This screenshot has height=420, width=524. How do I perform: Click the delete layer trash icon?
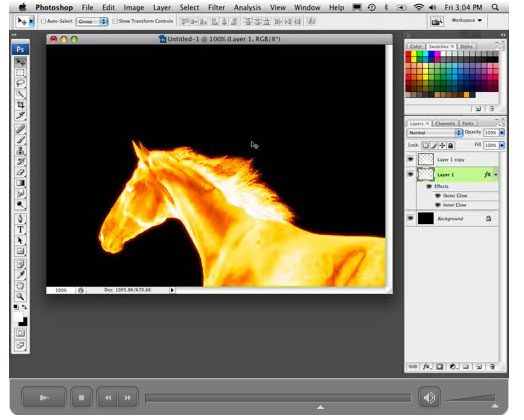[x=492, y=367]
